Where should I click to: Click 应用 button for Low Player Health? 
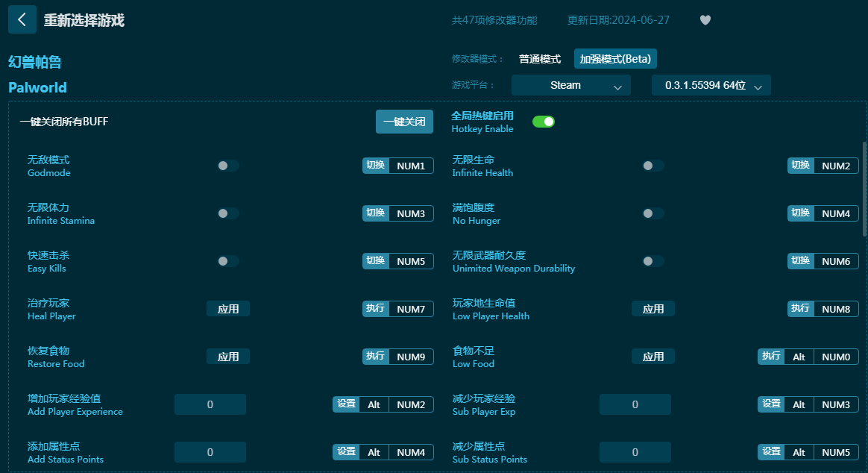(653, 309)
